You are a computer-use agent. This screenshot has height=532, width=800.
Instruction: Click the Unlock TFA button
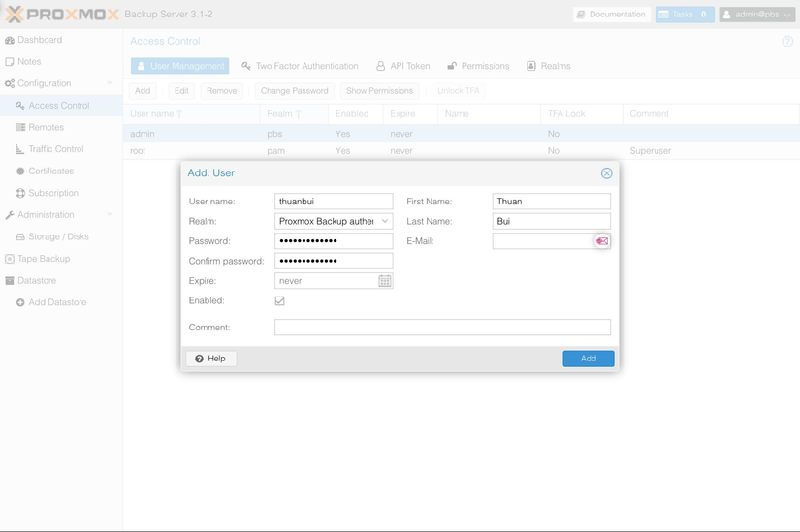458,91
